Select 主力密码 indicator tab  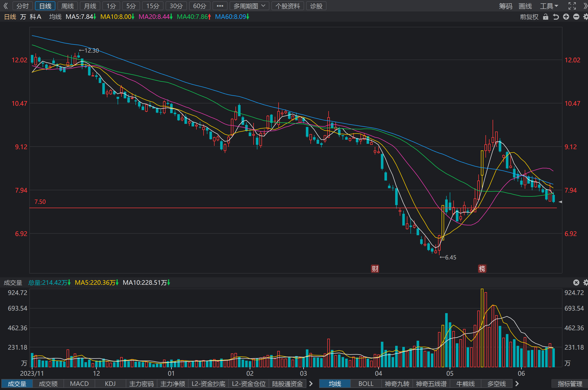tap(142, 384)
